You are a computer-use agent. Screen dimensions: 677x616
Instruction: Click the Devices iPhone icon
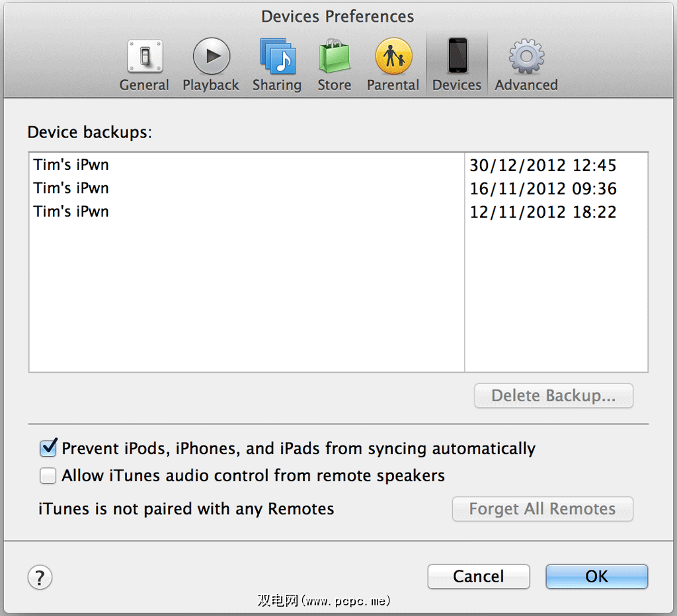pos(457,56)
